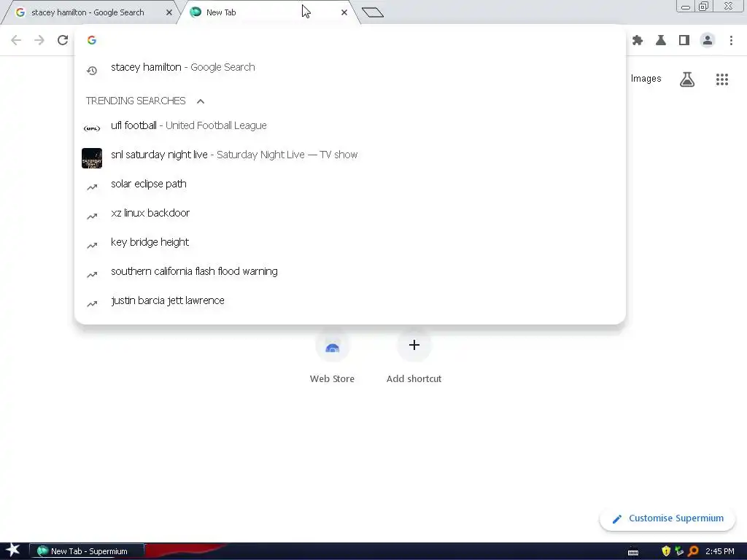This screenshot has width=747, height=560.
Task: Select the stacey hamilton suggestion
Action: click(350, 68)
